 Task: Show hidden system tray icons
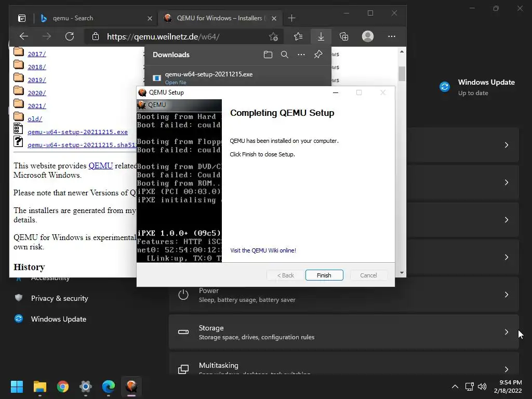pos(455,387)
